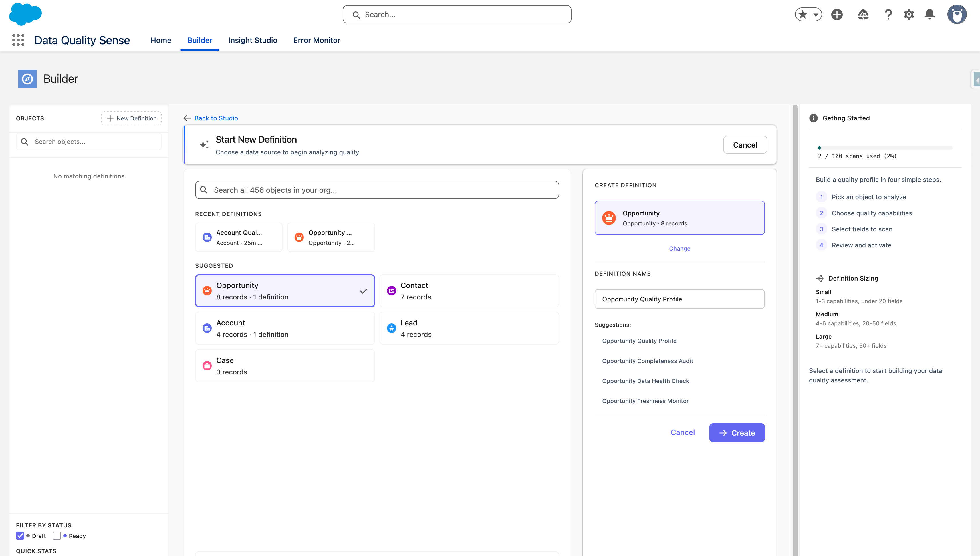Click Cancel next to Create

pyautogui.click(x=683, y=432)
